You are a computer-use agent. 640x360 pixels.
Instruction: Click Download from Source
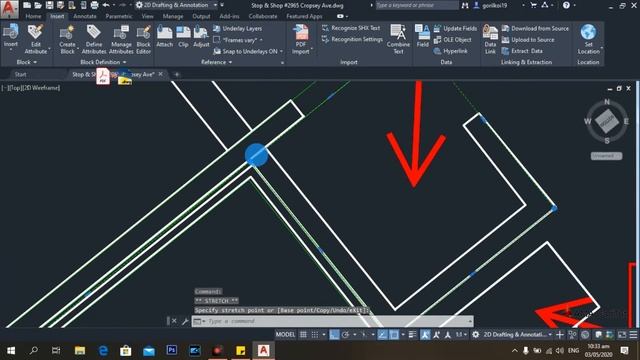535,29
